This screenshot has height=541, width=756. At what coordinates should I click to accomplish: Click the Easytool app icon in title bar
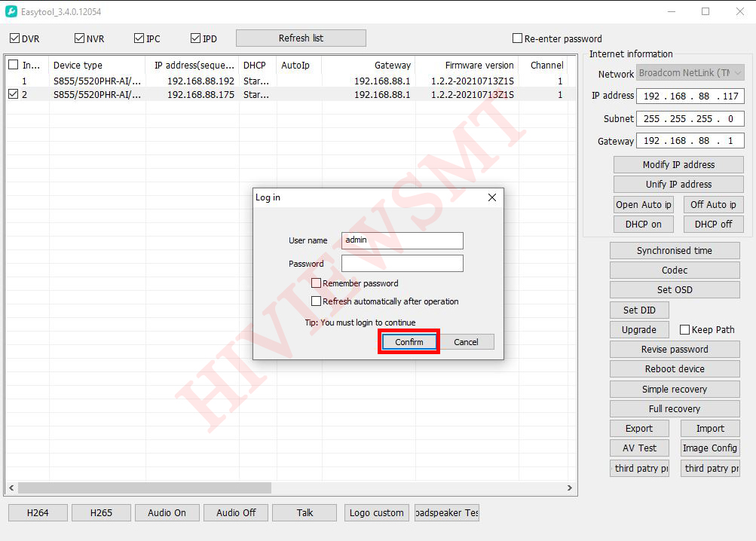coord(11,12)
